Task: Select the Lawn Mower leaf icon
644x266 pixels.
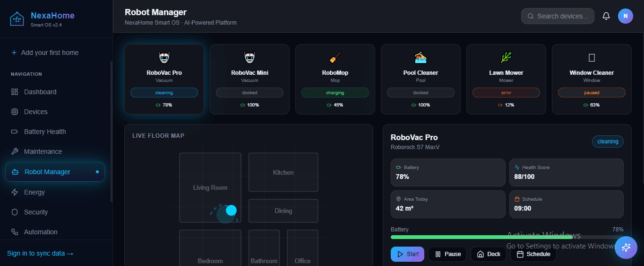Action: click(x=506, y=58)
